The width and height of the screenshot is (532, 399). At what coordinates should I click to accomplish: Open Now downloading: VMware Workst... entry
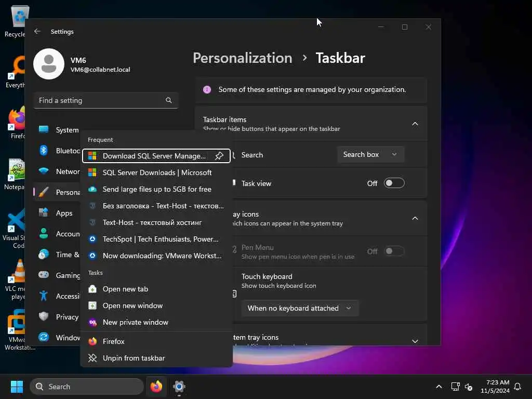(156, 256)
